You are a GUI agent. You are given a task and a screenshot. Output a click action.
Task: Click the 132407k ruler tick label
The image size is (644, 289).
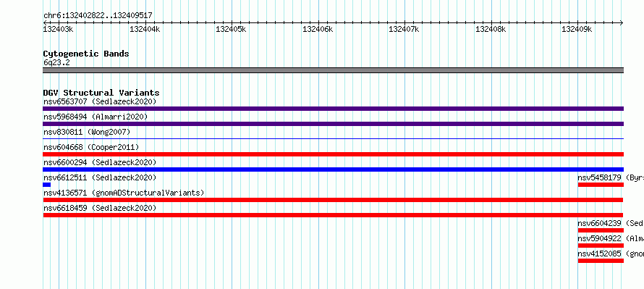[404, 29]
